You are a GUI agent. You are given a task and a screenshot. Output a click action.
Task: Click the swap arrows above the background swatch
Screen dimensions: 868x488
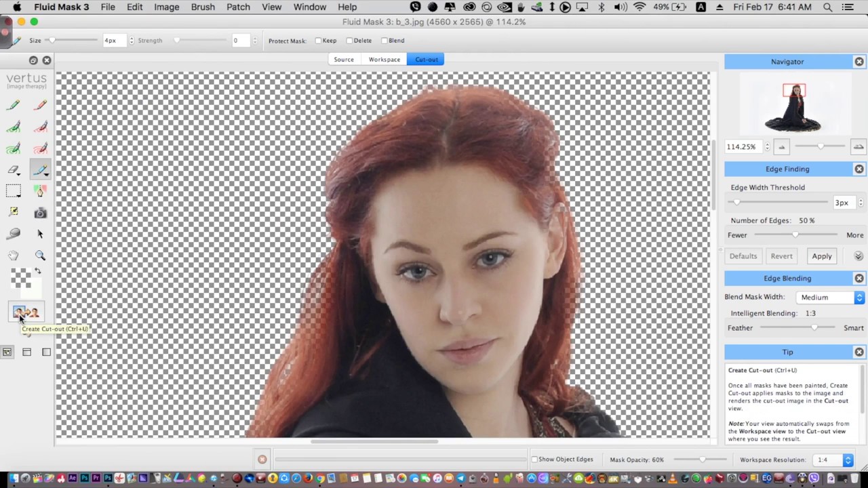tap(38, 271)
